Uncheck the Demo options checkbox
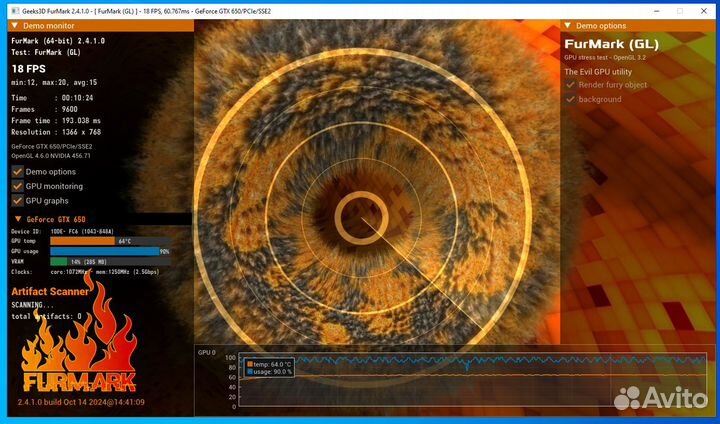The image size is (720, 424). click(17, 171)
